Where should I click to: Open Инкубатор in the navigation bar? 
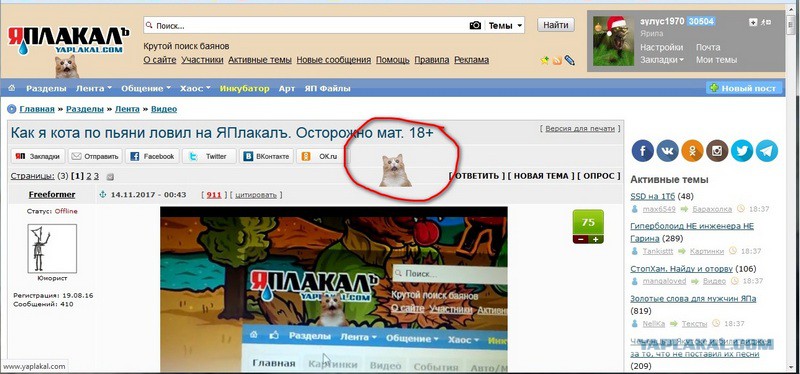point(244,88)
